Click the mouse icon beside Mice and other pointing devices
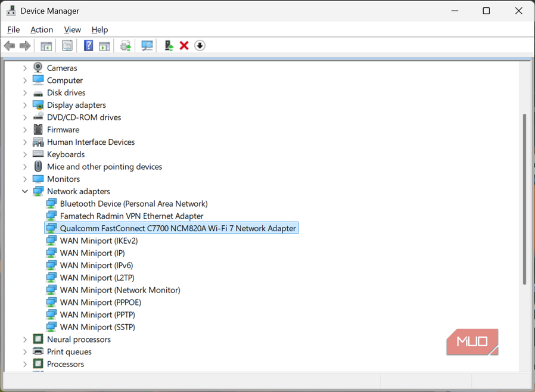Image resolution: width=535 pixels, height=392 pixels. pos(38,166)
